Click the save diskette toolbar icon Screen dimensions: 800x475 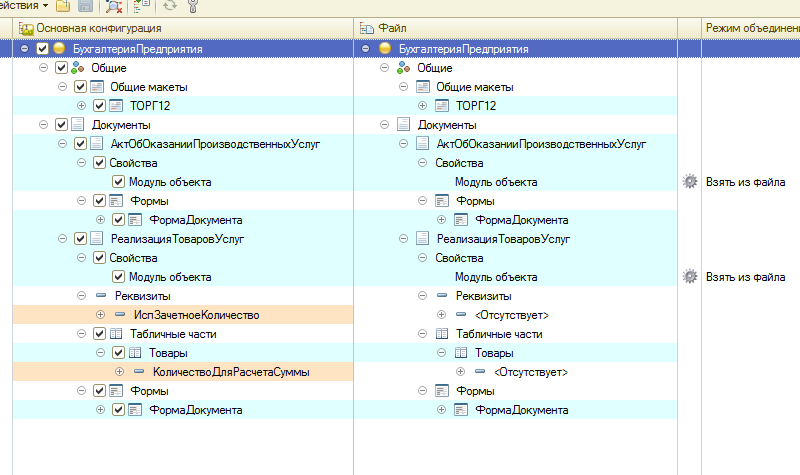[85, 7]
